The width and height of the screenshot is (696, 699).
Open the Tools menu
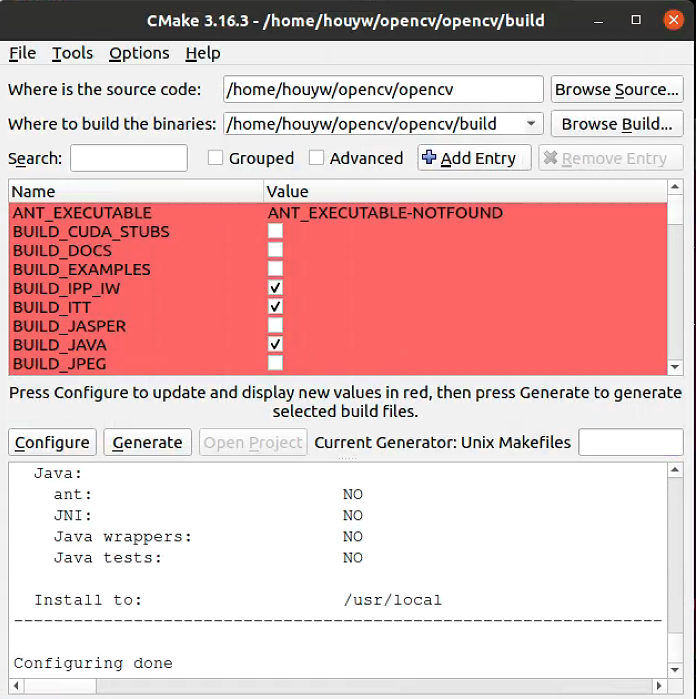point(73,53)
